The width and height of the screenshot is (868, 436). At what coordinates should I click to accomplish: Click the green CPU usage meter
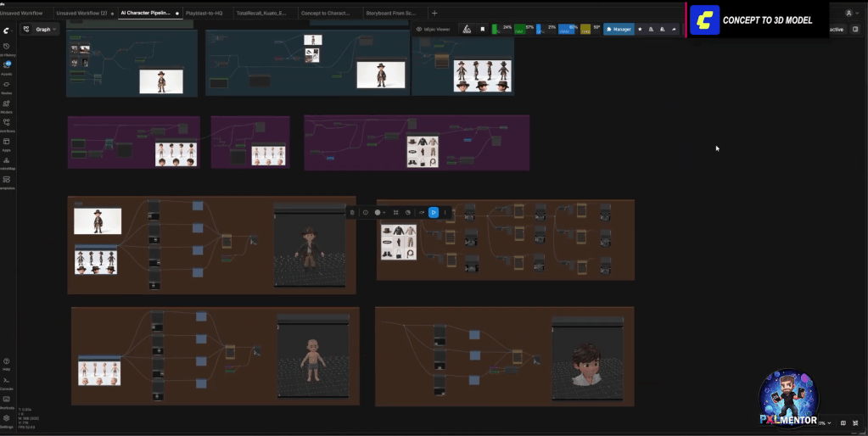coord(502,30)
